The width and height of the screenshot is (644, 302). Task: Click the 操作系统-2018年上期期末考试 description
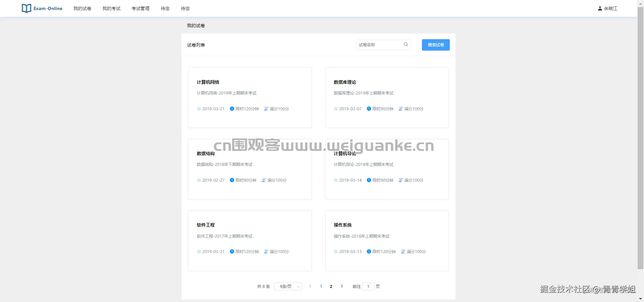[x=362, y=236]
